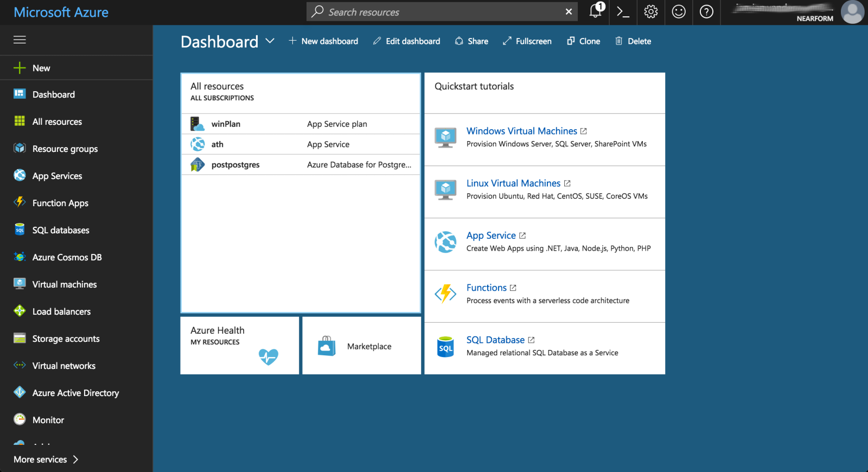868x472 pixels.
Task: Open the help question mark icon
Action: (x=706, y=11)
